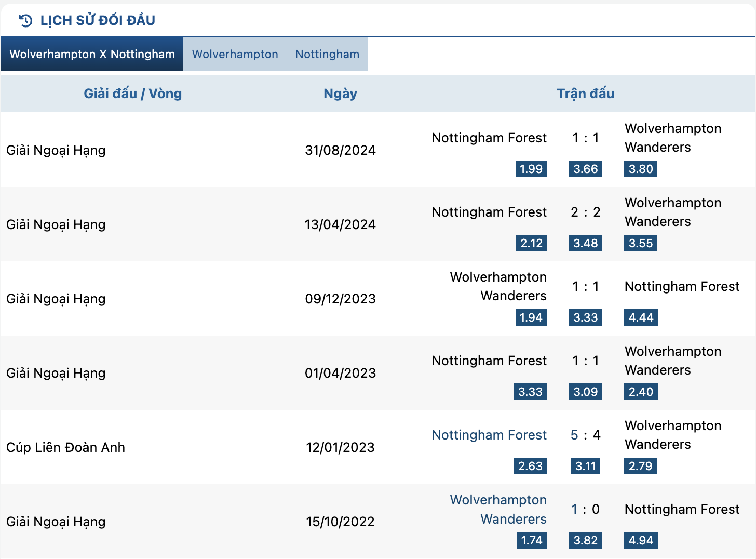The image size is (756, 559).
Task: Select the date 12/01/2023
Action: coord(341,447)
